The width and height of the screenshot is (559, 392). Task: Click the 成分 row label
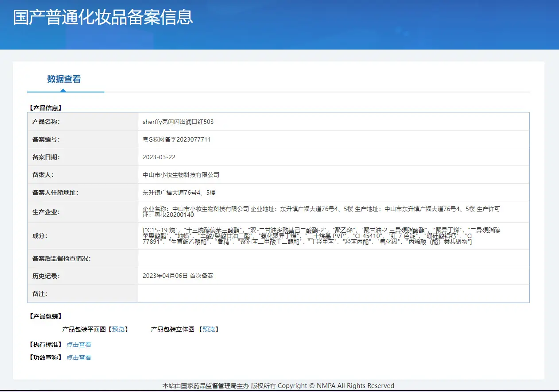(40, 236)
